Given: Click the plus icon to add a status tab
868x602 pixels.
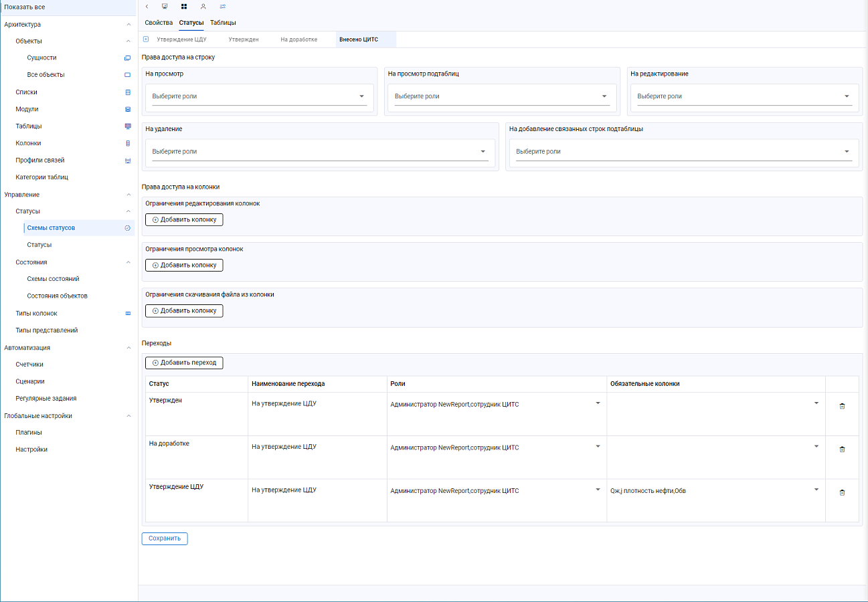Looking at the screenshot, I should click(146, 39).
